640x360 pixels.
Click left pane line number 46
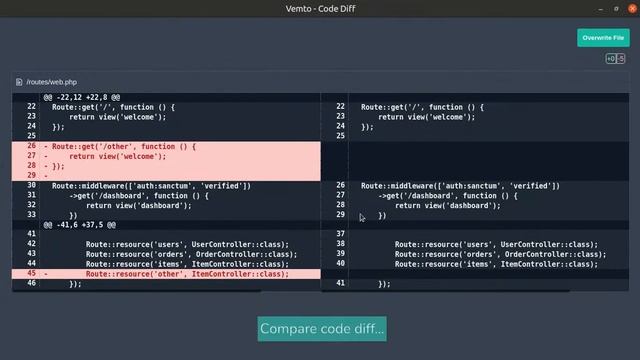(31, 283)
